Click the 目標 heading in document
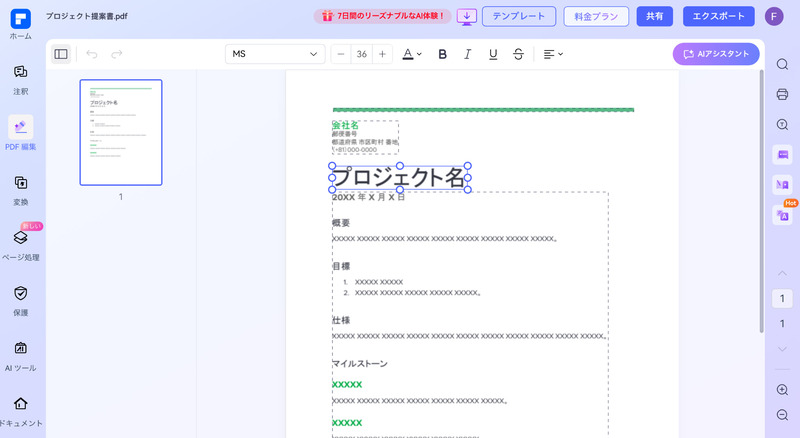The width and height of the screenshot is (800, 438). 341,266
